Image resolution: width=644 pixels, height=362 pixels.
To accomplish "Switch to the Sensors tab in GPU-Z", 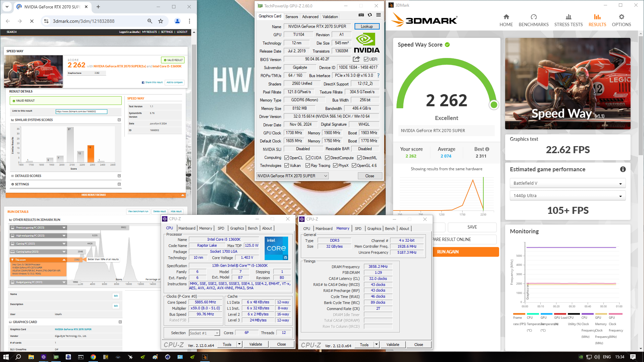I will tap(291, 16).
